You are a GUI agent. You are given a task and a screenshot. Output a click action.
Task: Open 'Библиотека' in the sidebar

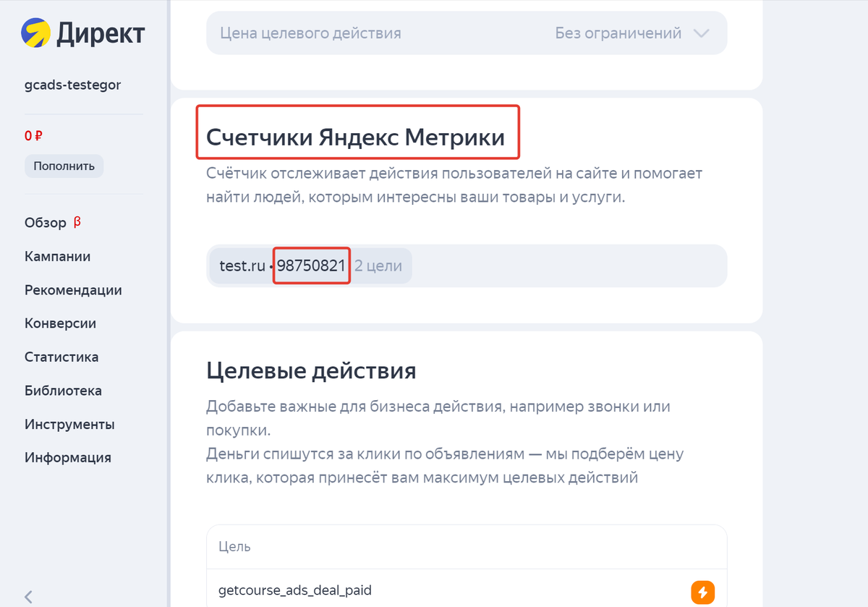[63, 391]
